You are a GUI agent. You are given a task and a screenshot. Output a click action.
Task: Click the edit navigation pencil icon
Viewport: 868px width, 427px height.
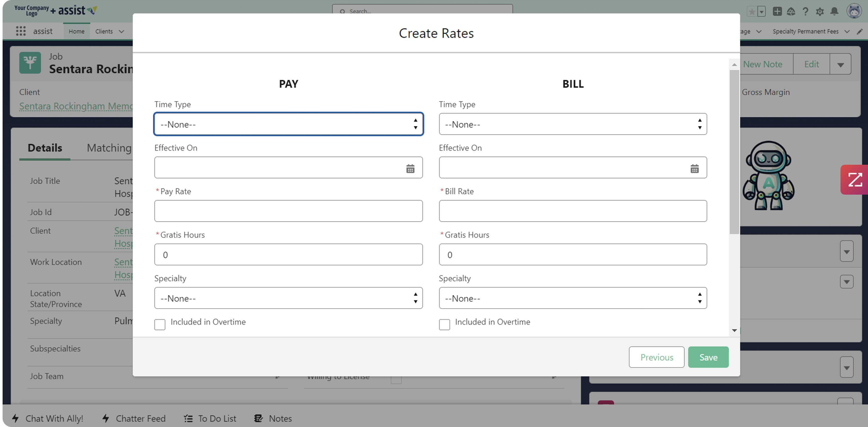(x=859, y=31)
